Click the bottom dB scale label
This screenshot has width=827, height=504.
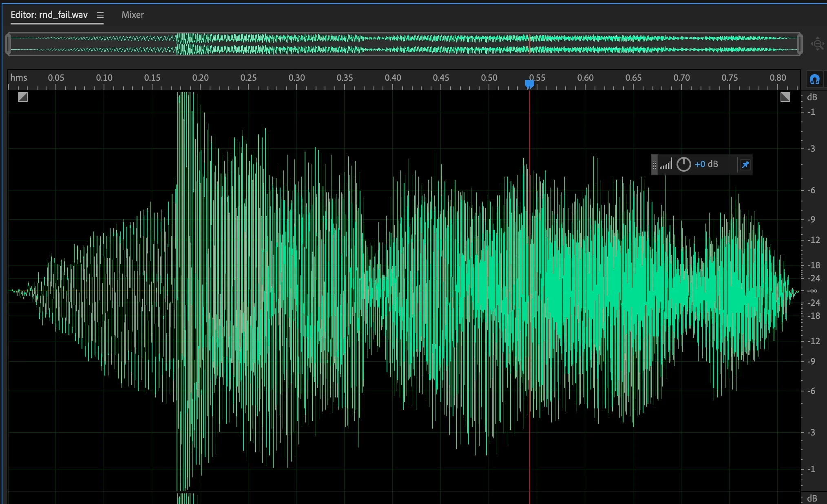click(812, 498)
